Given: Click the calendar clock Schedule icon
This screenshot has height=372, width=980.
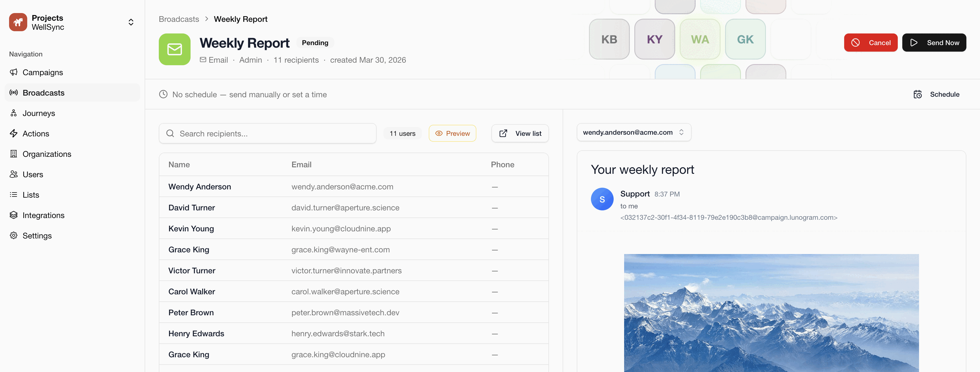Looking at the screenshot, I should 918,94.
